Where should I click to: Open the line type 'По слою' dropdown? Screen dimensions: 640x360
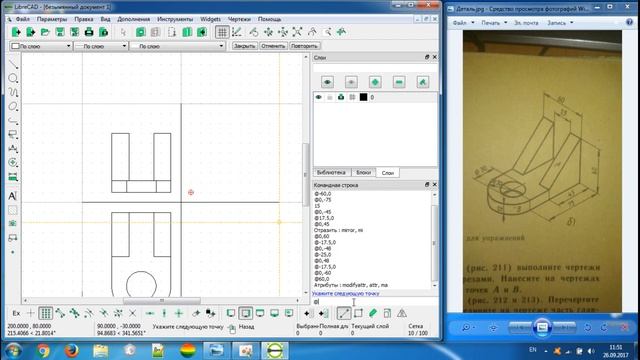coord(178,46)
